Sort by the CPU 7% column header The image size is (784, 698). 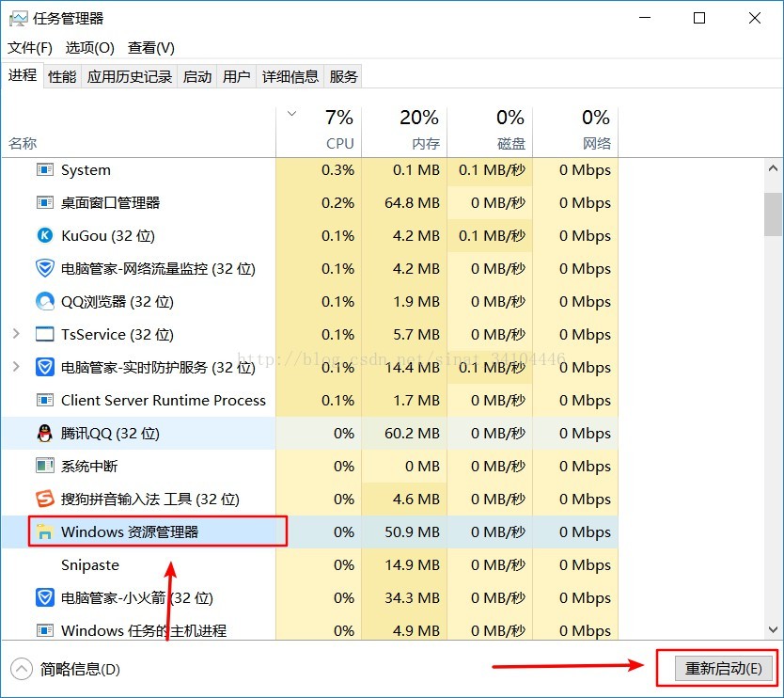coord(319,132)
